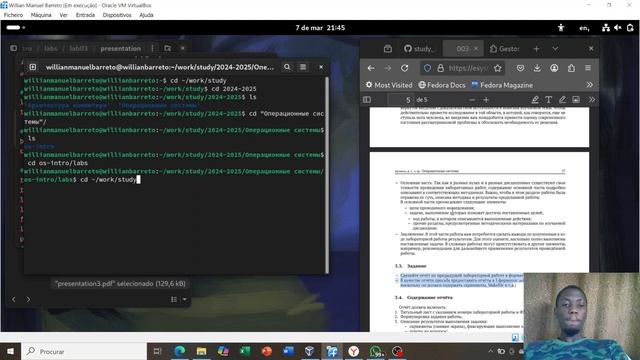The width and height of the screenshot is (640, 360).
Task: Zoom out the PDF
Action: coord(472,100)
